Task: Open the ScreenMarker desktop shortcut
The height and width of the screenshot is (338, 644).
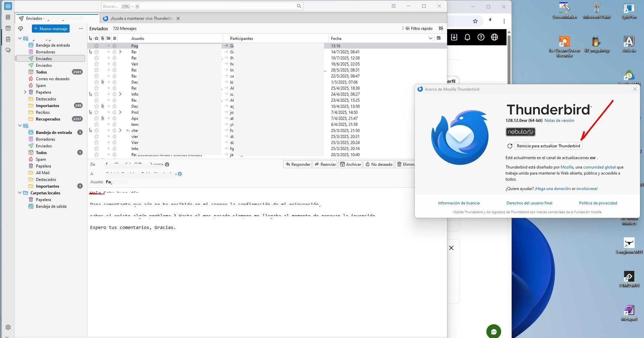Action: (564, 10)
